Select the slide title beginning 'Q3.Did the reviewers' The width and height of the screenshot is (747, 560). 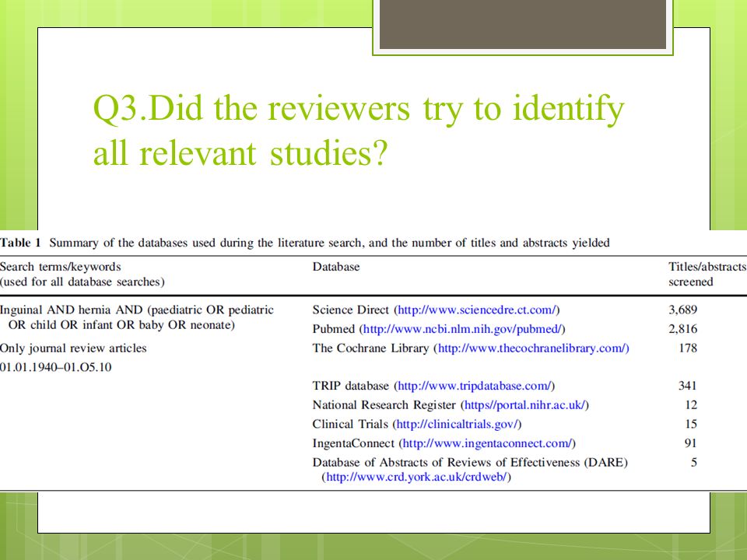coord(359,130)
